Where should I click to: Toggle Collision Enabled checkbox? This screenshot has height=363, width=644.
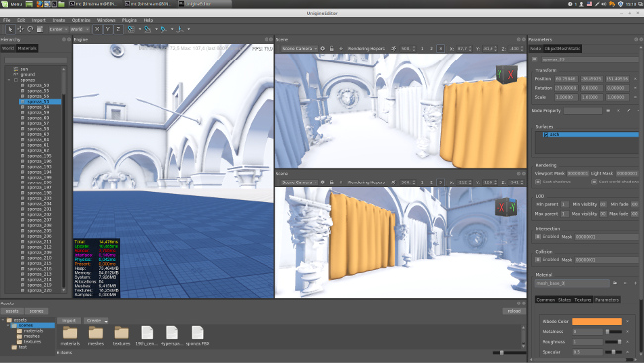pos(538,260)
